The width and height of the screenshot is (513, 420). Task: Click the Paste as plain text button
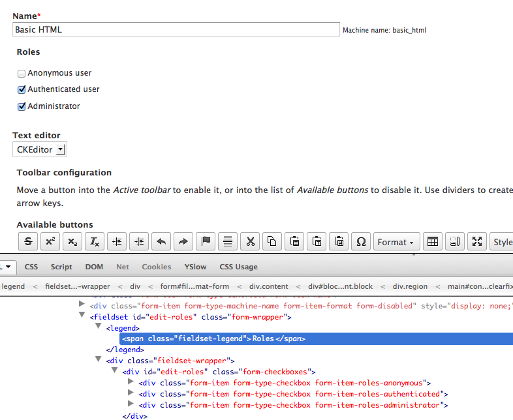pyautogui.click(x=317, y=241)
